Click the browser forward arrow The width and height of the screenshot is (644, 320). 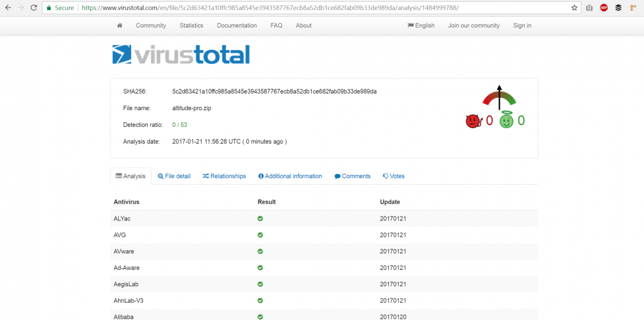[21, 8]
